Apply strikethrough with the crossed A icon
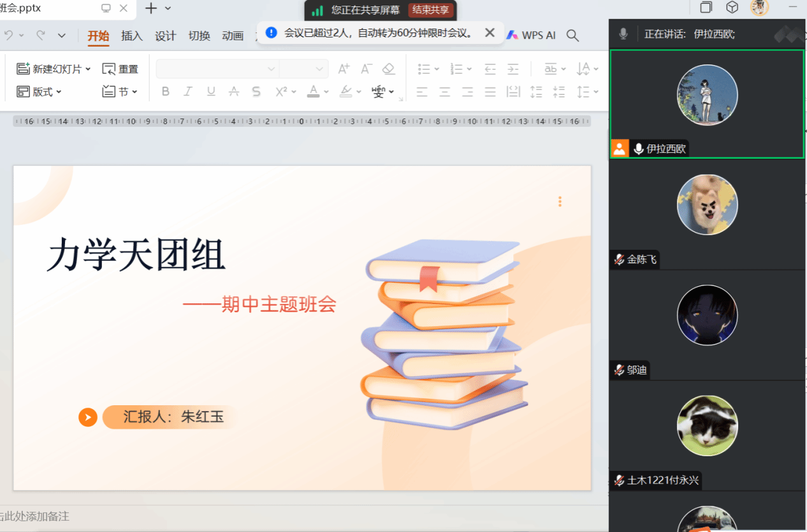This screenshot has height=532, width=807. point(234,92)
